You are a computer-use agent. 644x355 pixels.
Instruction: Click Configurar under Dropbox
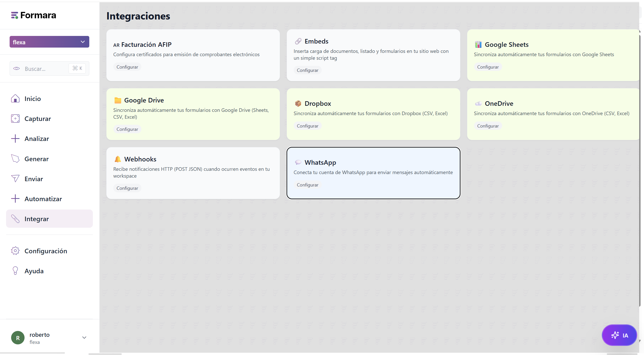point(308,126)
